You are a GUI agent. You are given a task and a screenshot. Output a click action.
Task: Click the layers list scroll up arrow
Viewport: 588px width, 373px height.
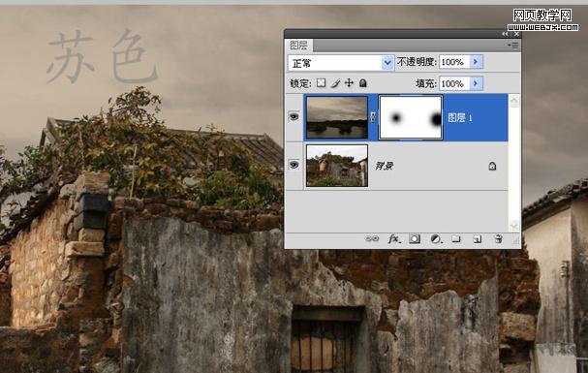pos(514,101)
